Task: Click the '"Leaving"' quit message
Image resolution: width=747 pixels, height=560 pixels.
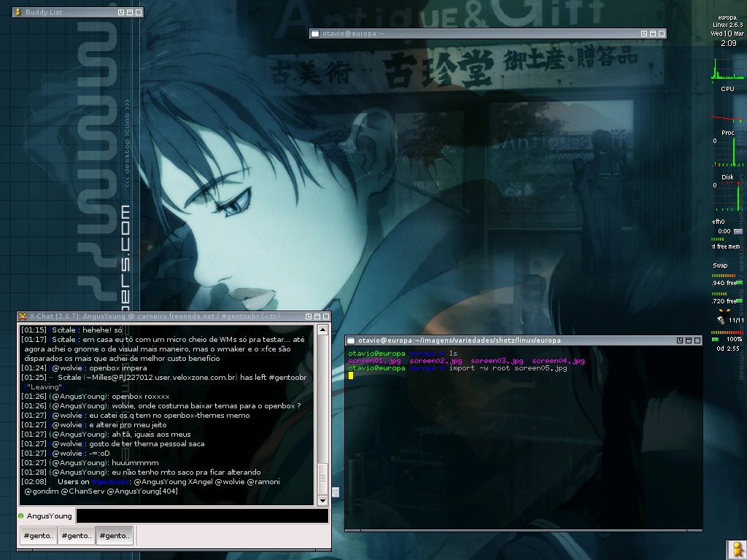Action: [44, 387]
